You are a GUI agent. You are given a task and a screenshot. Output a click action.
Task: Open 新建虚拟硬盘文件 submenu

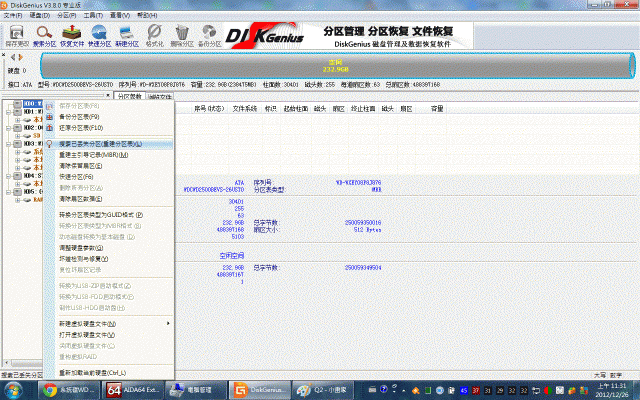point(109,324)
